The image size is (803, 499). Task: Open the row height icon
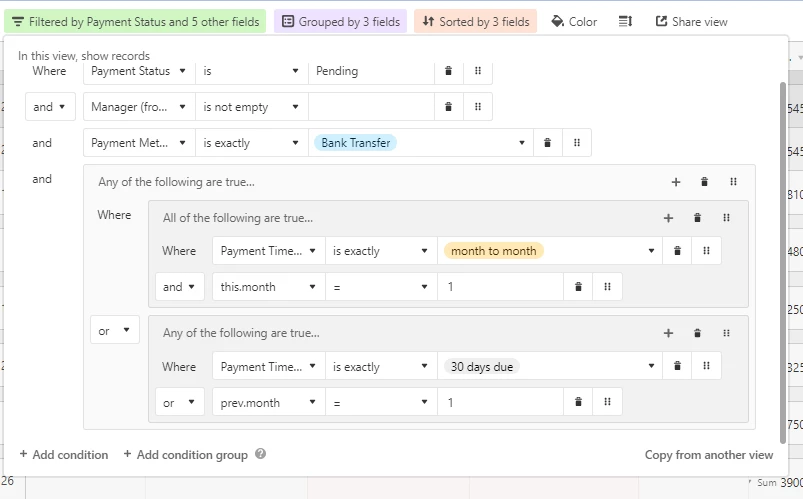pyautogui.click(x=625, y=22)
